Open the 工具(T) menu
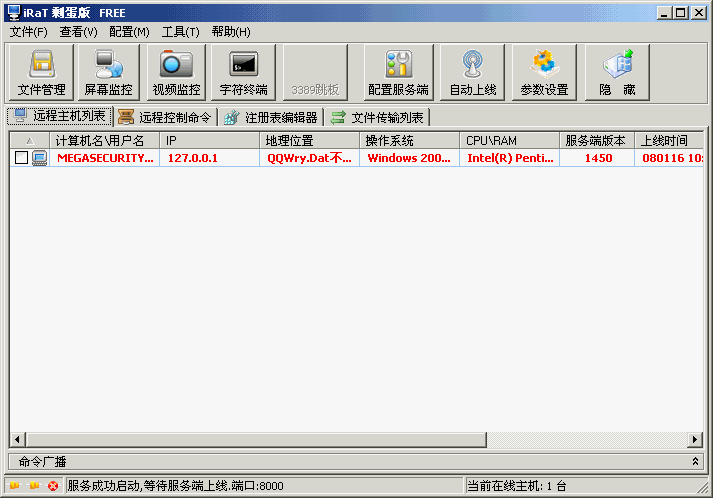 (180, 32)
